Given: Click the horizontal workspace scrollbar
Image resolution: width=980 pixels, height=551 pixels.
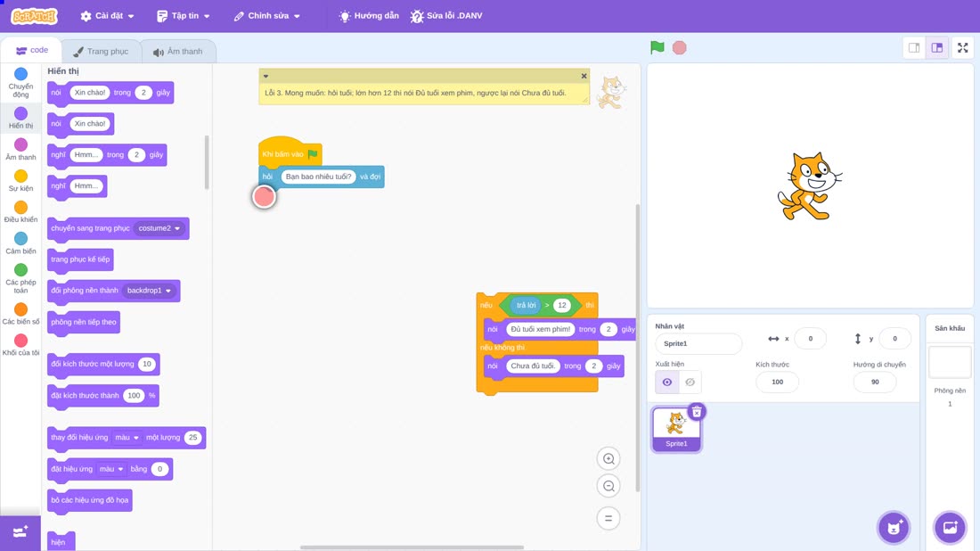Looking at the screenshot, I should (412, 547).
